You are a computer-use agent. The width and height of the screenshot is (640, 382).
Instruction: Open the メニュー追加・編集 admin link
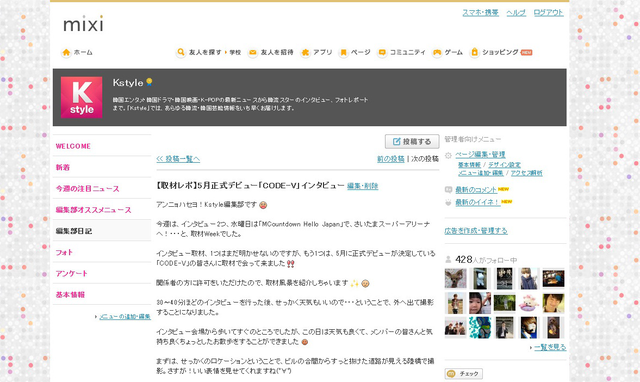(x=480, y=173)
